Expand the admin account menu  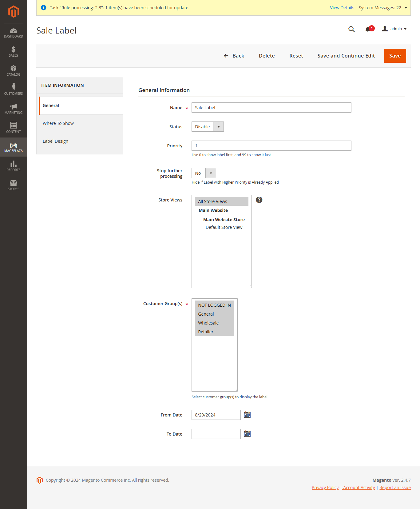(394, 29)
